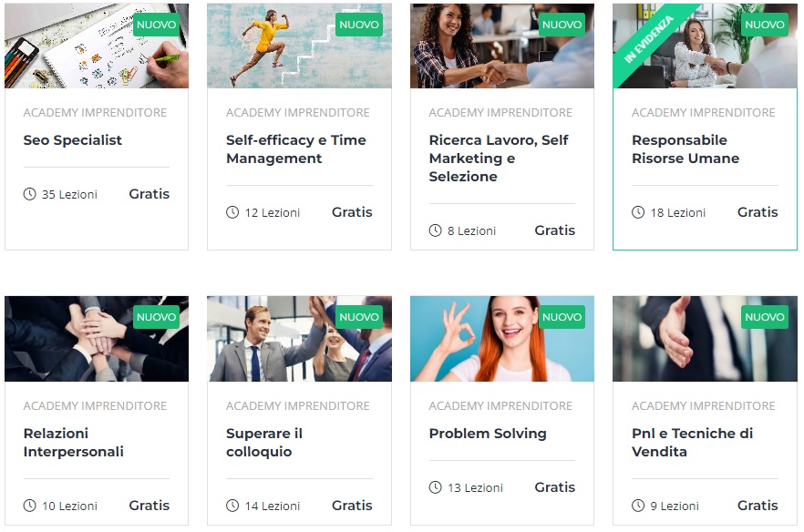Click the clock icon beside 35 Lezioni
804x532 pixels.
click(x=30, y=194)
